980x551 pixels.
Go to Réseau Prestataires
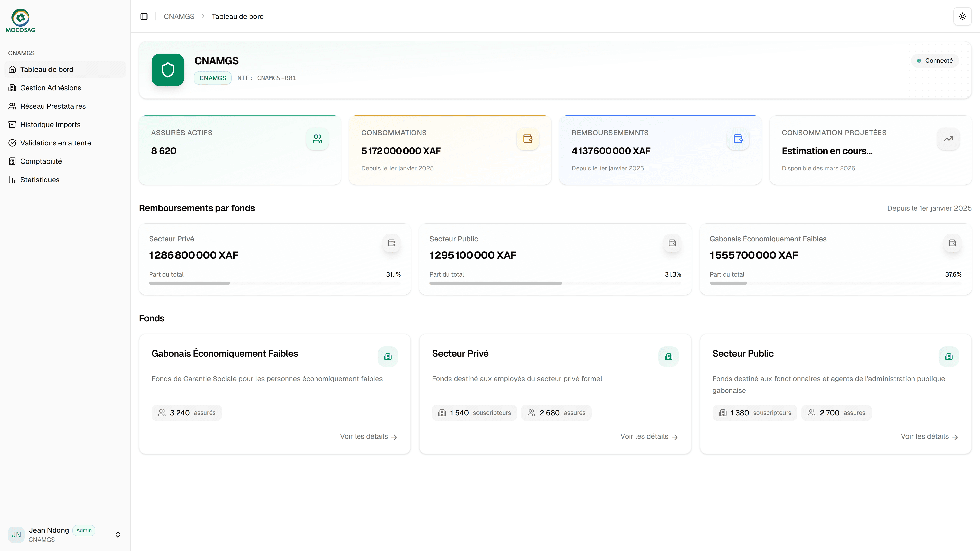click(x=65, y=106)
